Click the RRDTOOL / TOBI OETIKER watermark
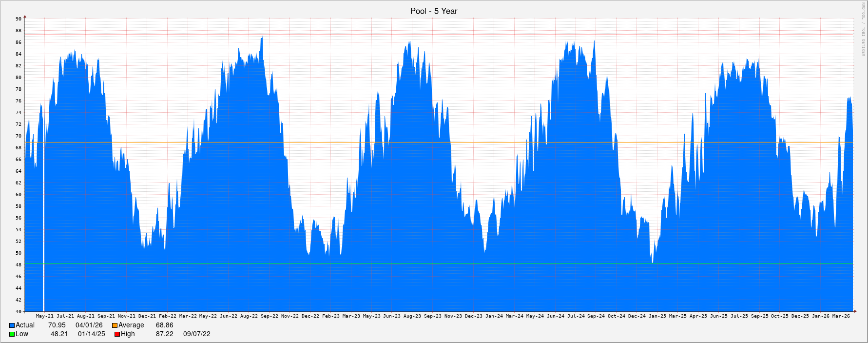The height and width of the screenshot is (343, 868). point(863,29)
